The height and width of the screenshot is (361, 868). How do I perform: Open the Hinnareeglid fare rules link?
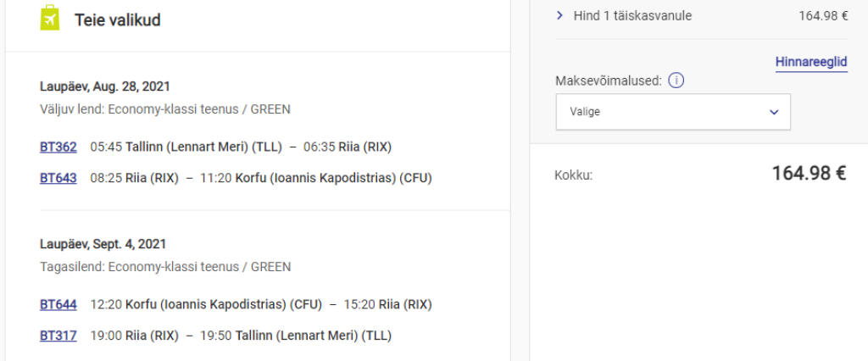811,63
